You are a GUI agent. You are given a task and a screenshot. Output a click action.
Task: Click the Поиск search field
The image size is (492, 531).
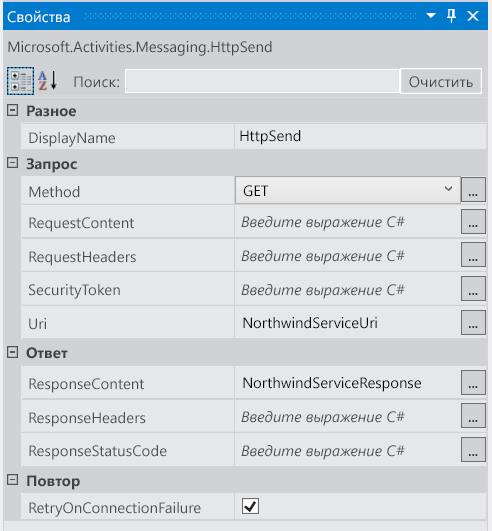tap(262, 81)
